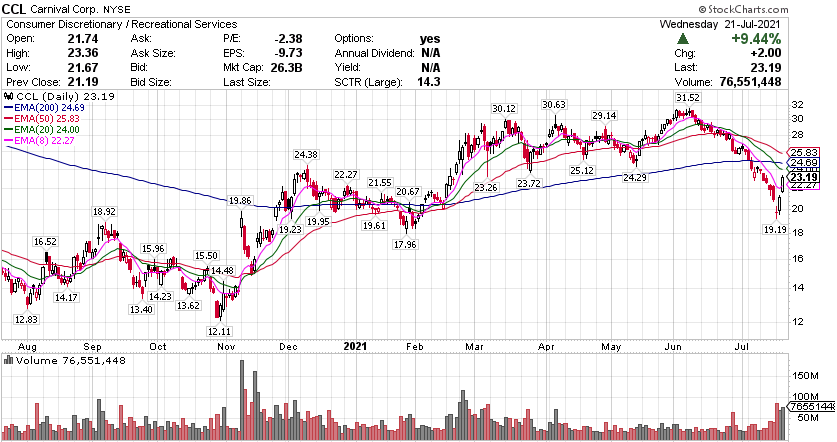The image size is (837, 442).
Task: Click the 25.12 price label
Action: pyautogui.click(x=582, y=170)
